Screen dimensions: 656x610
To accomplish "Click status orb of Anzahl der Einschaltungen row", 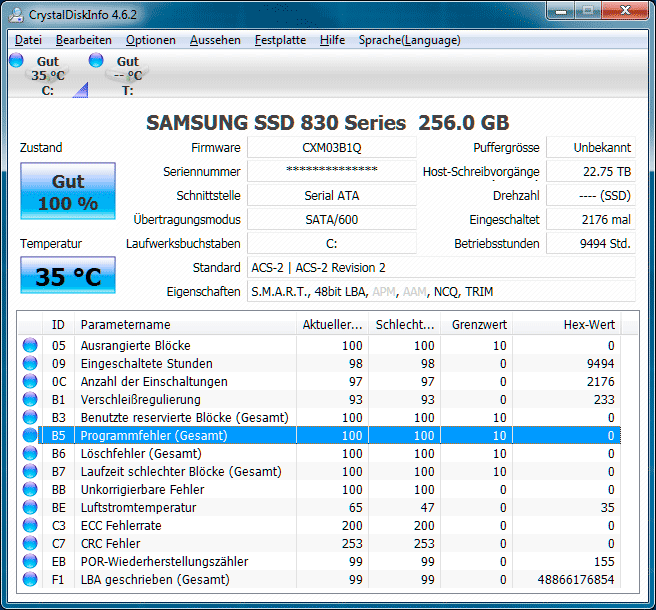I will [x=30, y=381].
